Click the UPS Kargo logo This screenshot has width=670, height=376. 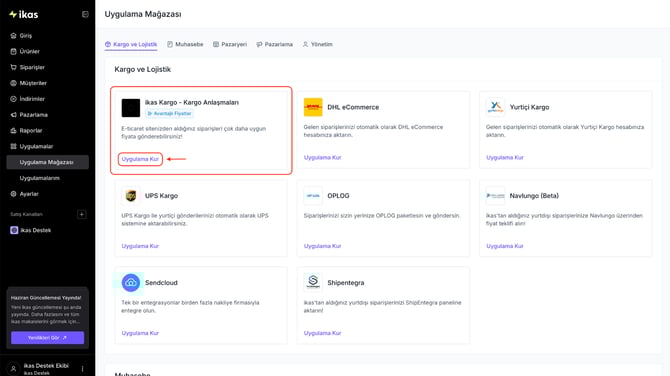click(131, 196)
